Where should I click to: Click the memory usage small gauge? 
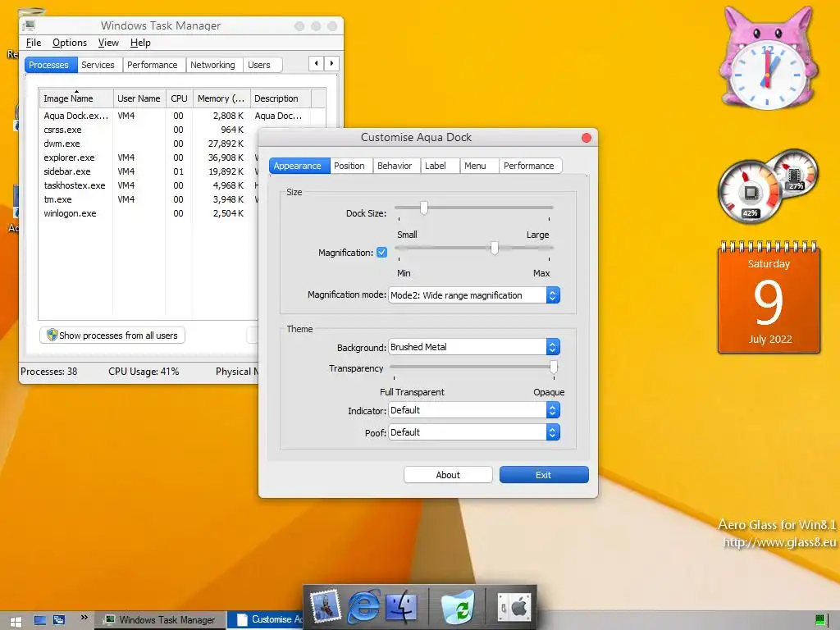795,172
